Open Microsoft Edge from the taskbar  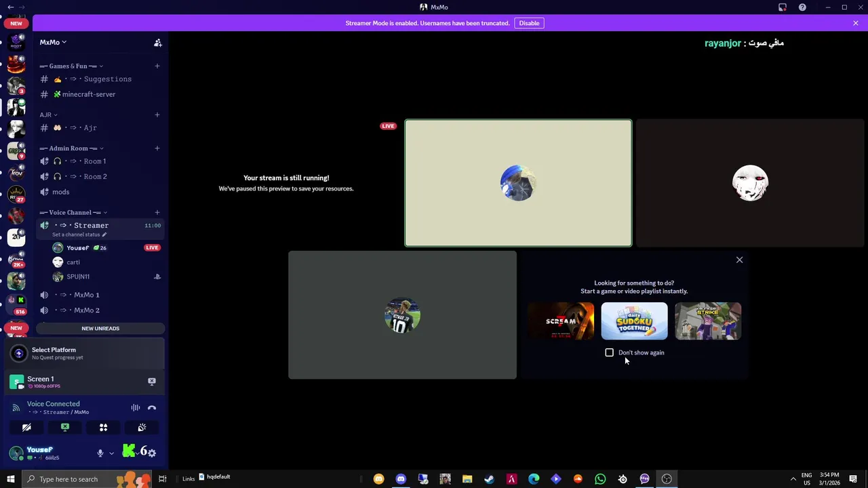click(x=534, y=479)
